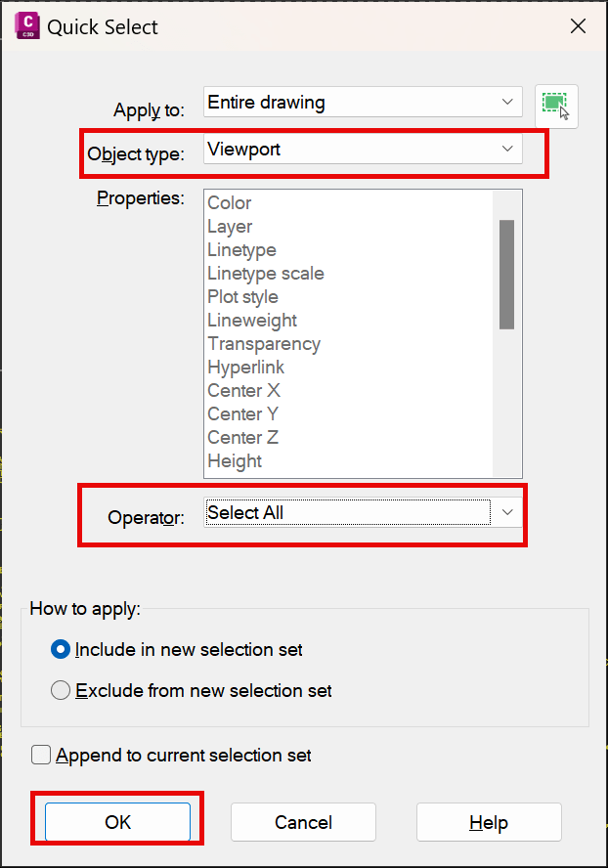Screen dimensions: 608x868
Task: Expand the Operator dropdown
Action: 363,512
